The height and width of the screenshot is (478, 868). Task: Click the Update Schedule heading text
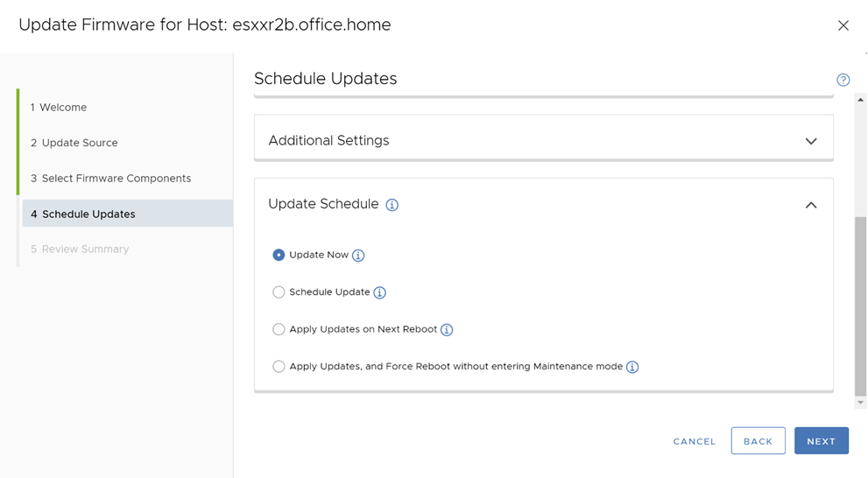point(323,204)
